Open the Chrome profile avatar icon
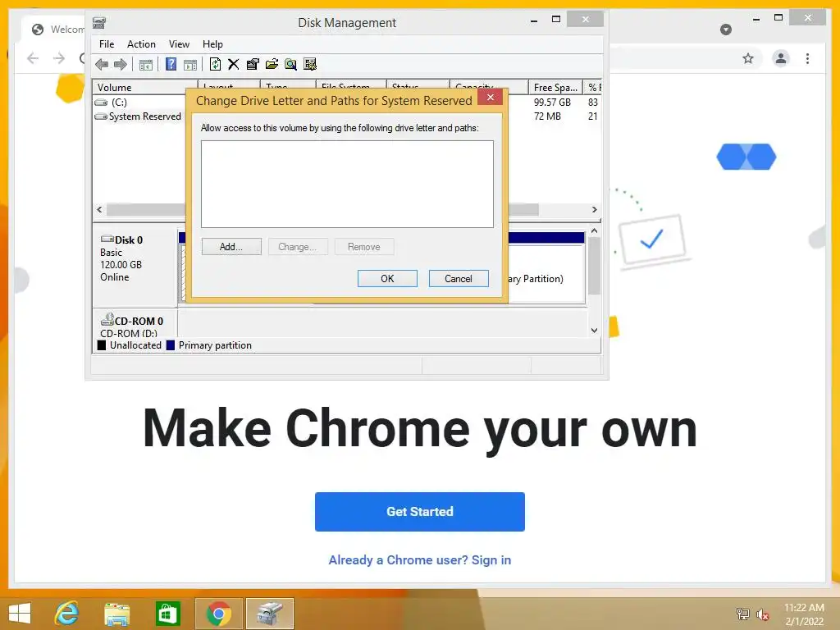840x630 pixels. click(x=781, y=58)
